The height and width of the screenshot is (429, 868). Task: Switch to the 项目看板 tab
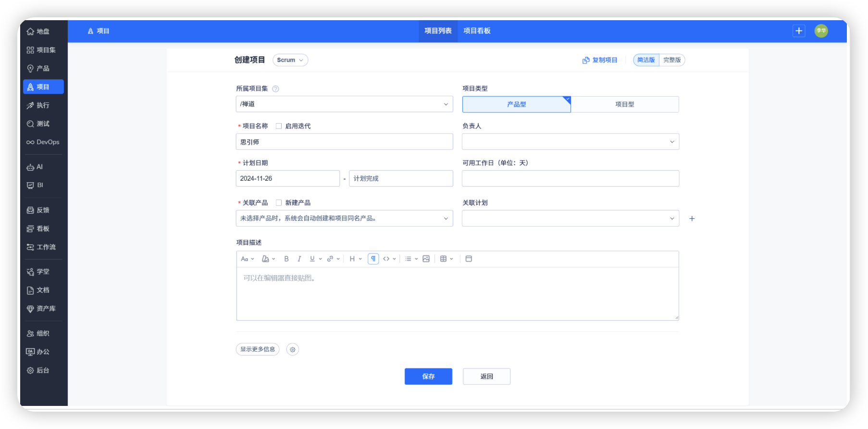coord(477,31)
